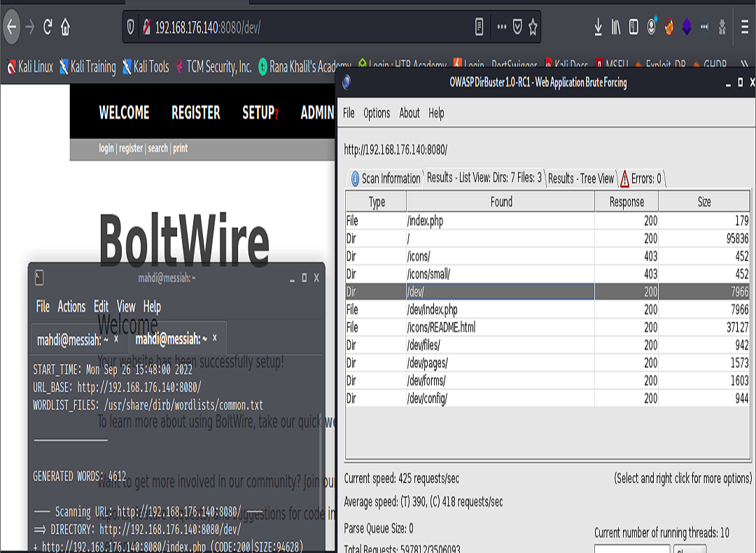756x553 pixels.
Task: Open the Firefox downloads arrow icon
Action: coord(598,27)
